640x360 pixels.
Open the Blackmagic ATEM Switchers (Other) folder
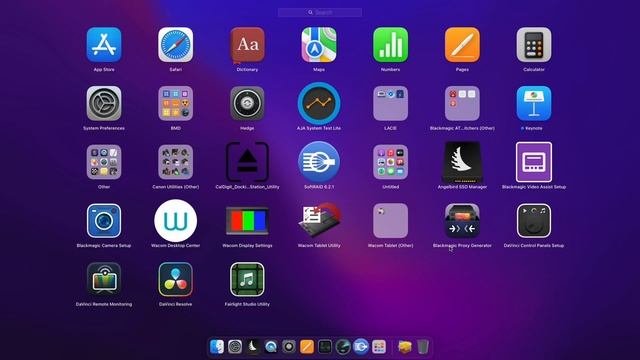(462, 103)
